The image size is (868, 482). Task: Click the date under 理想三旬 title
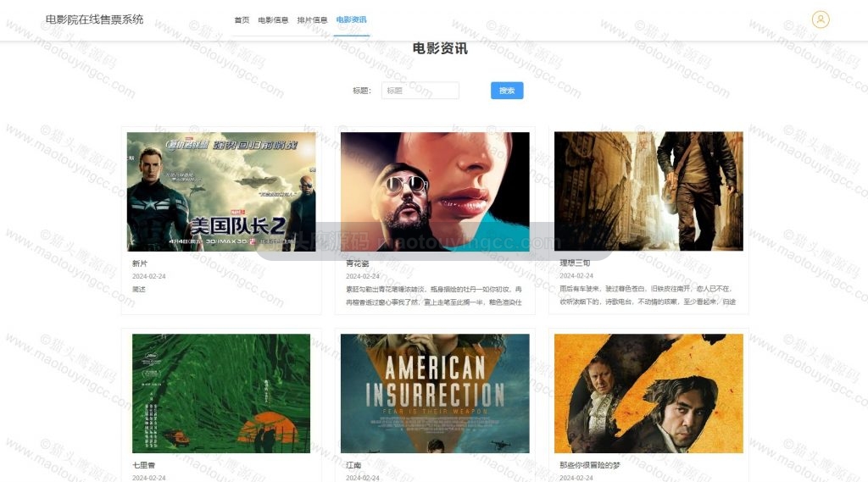[x=576, y=275]
